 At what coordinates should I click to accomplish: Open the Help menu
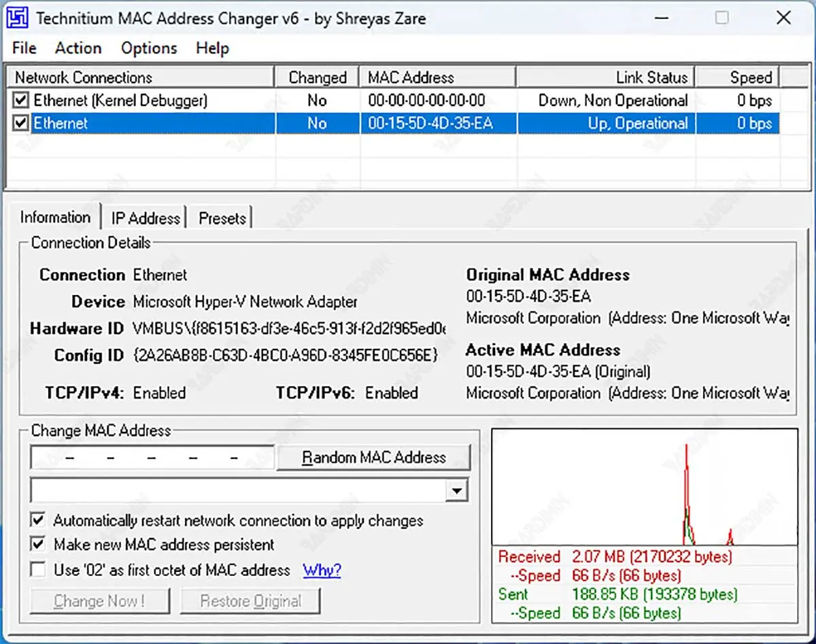pos(212,48)
